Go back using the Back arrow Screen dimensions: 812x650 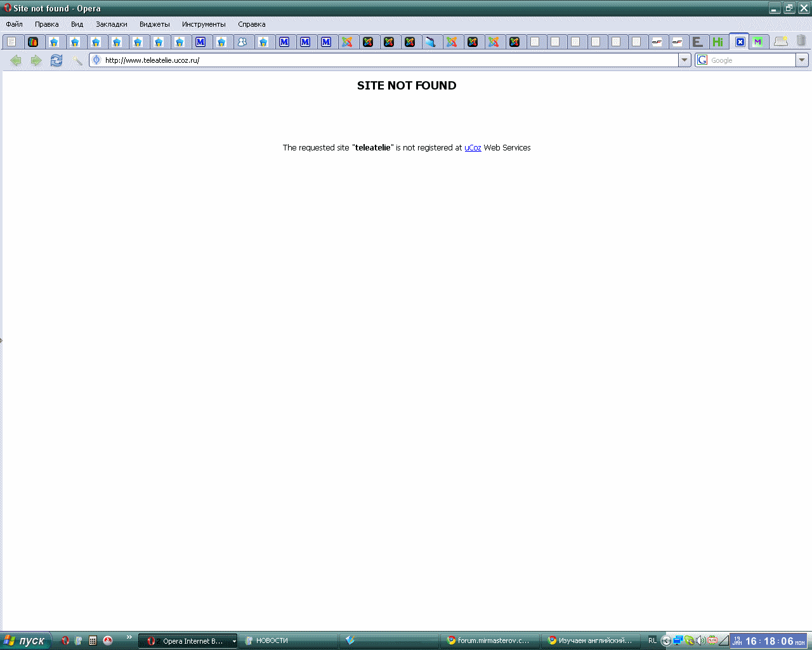click(x=16, y=60)
